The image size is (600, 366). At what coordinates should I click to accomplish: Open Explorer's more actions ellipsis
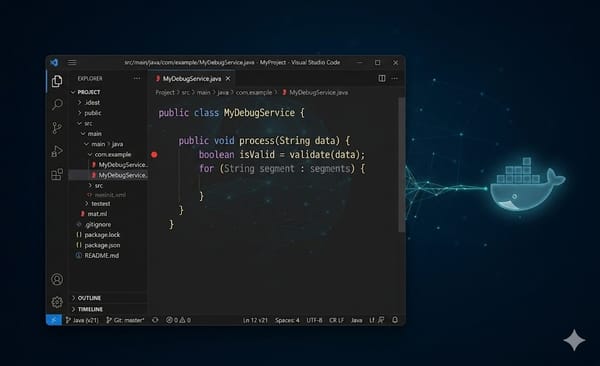point(137,78)
